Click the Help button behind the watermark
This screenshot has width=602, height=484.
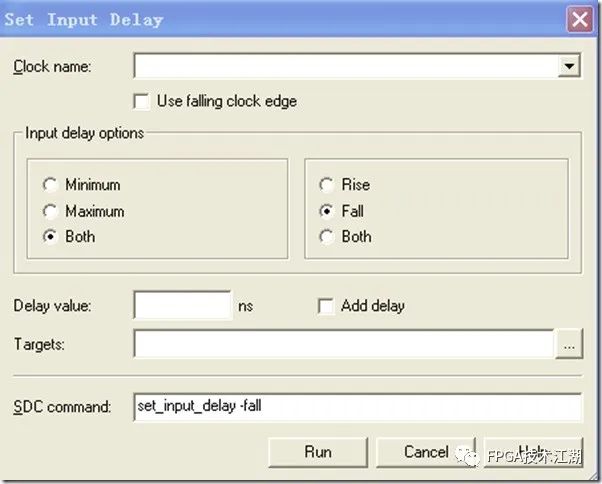pyautogui.click(x=533, y=452)
